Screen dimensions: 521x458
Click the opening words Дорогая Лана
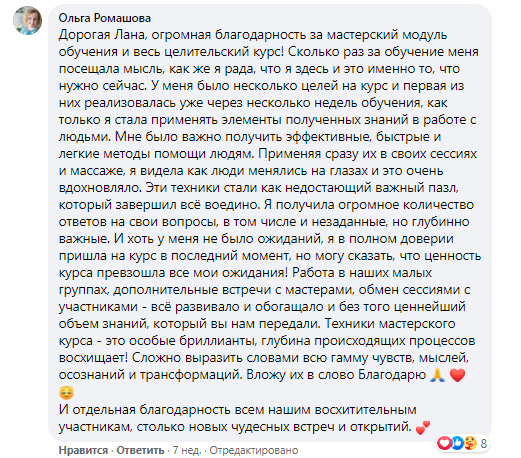[x=102, y=35]
